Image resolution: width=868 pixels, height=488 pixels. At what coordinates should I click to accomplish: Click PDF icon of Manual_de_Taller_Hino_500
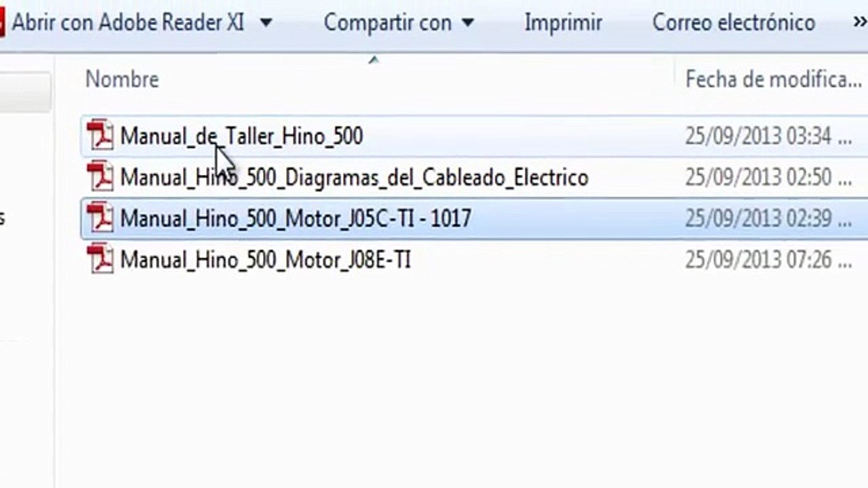click(x=100, y=135)
